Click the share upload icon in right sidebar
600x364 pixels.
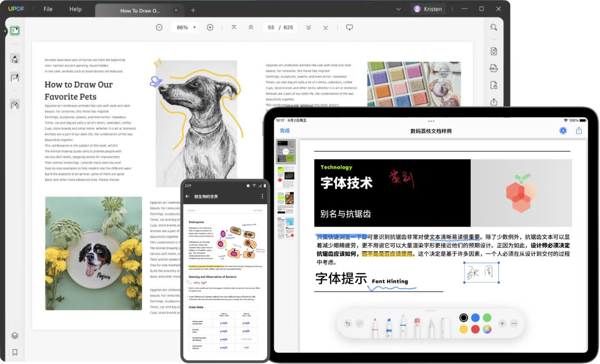(x=494, y=102)
